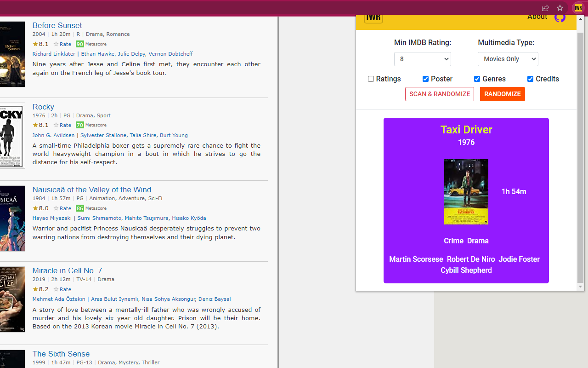
Task: Rate Nausicaä of the Valley of the Wind
Action: pos(62,208)
